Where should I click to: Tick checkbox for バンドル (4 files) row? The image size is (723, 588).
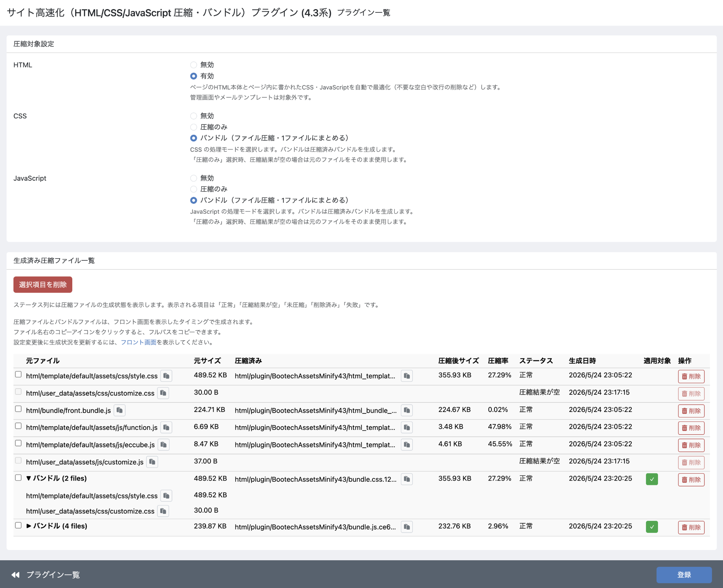coord(18,525)
